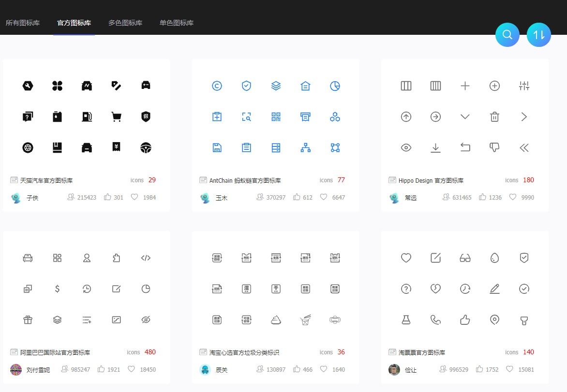Screen dimensions: 567x392
Task: Like 淘宝心选 library showing 466 likes
Action: click(297, 369)
